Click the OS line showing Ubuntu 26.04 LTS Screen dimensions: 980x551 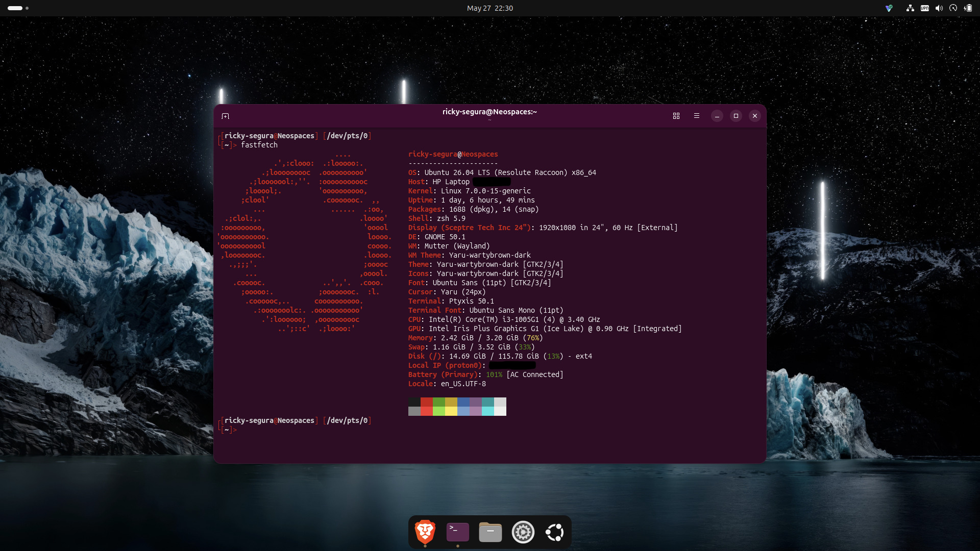coord(502,172)
